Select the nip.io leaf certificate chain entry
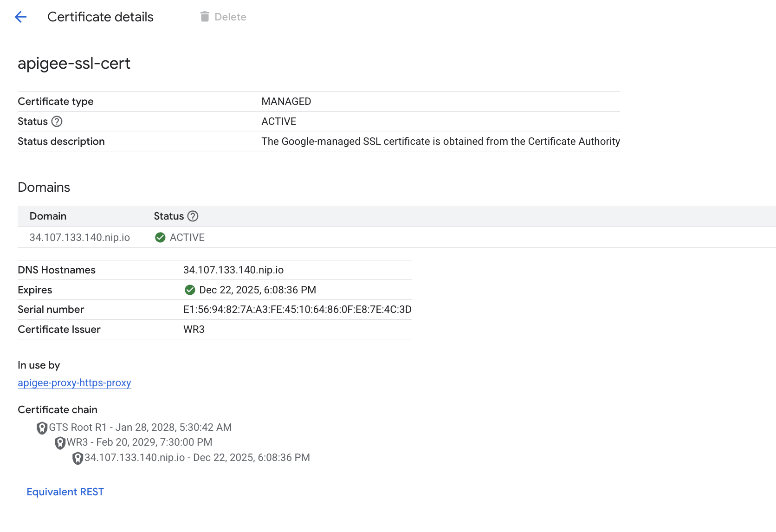This screenshot has width=776, height=532. click(x=197, y=458)
